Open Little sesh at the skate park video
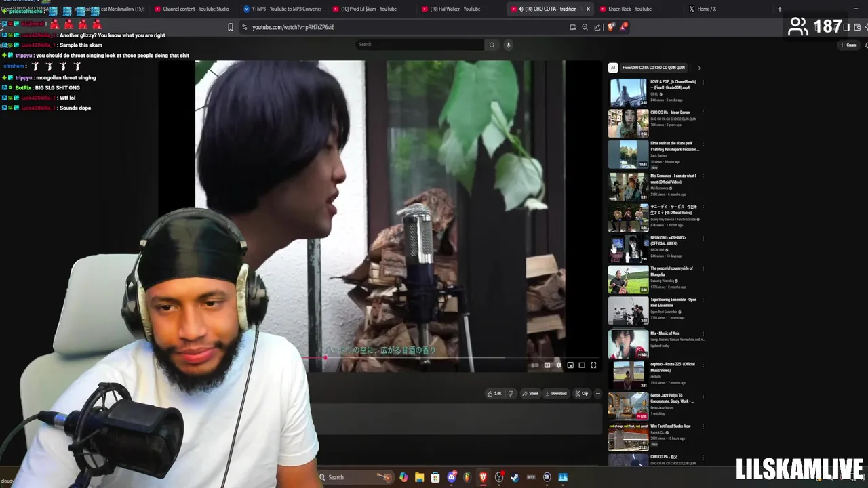Screen dimensions: 868x488 click(628, 154)
